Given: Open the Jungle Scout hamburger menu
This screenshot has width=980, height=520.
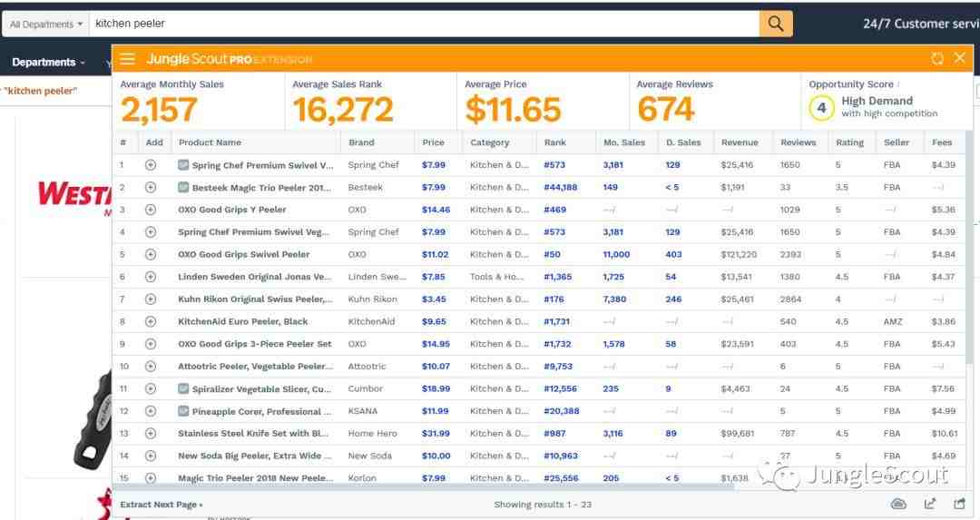Looking at the screenshot, I should 128,59.
